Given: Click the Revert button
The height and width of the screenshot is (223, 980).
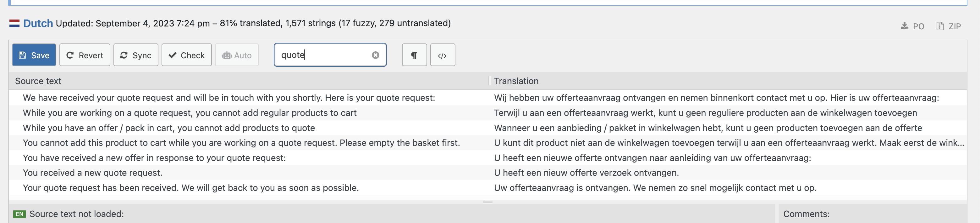Looking at the screenshot, I should point(85,55).
